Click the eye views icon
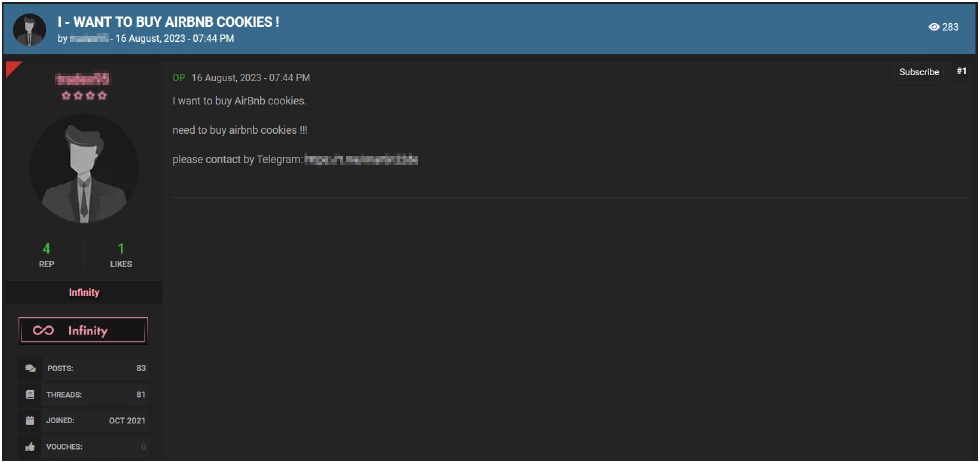The width and height of the screenshot is (980, 462). coord(934,27)
